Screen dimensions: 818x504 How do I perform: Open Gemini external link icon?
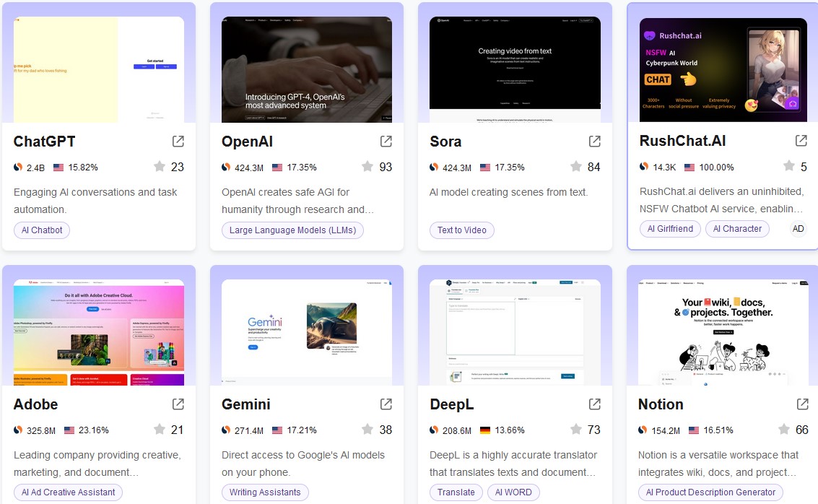(x=386, y=404)
